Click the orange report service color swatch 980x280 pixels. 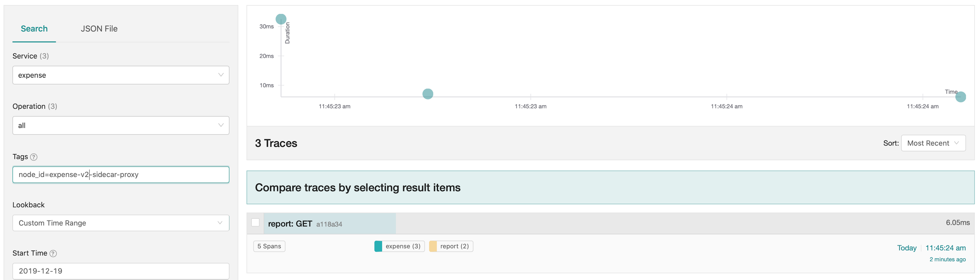(433, 246)
